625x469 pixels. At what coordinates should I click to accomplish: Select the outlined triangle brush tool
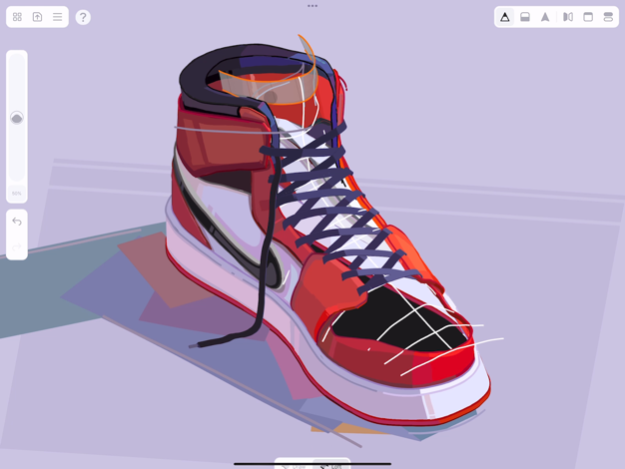pyautogui.click(x=505, y=17)
